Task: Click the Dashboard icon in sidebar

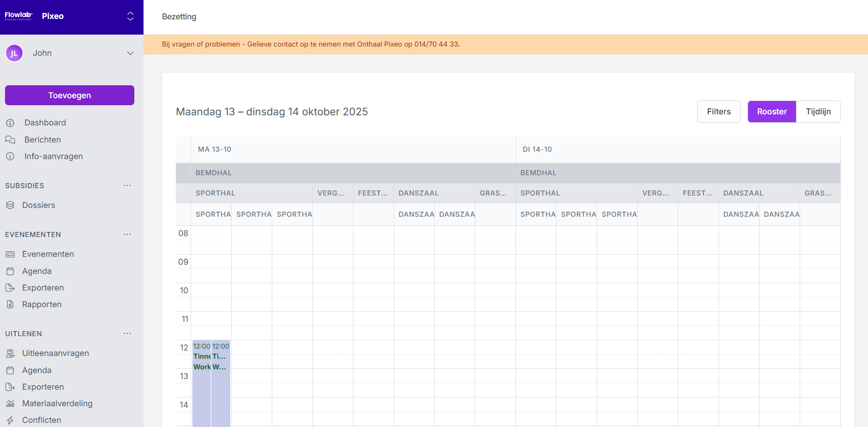Action: [10, 123]
